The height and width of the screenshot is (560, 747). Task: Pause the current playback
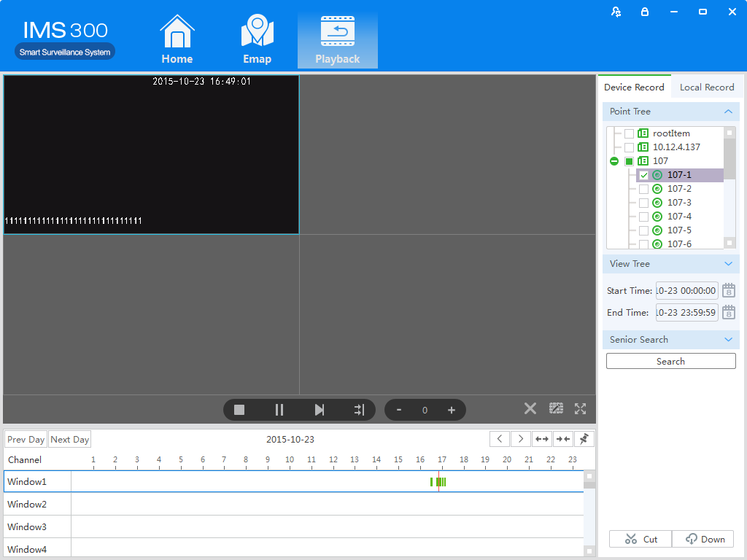click(279, 410)
